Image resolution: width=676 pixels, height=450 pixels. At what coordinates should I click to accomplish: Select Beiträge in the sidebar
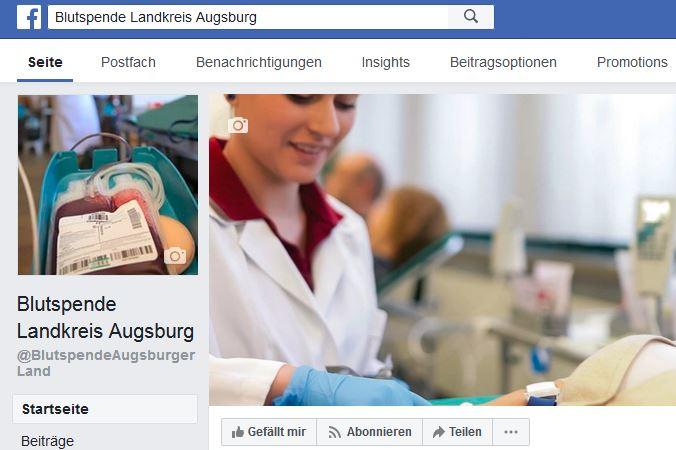[47, 441]
